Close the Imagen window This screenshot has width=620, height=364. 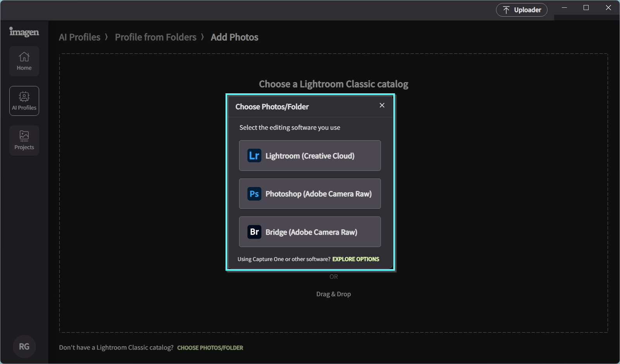pos(608,8)
